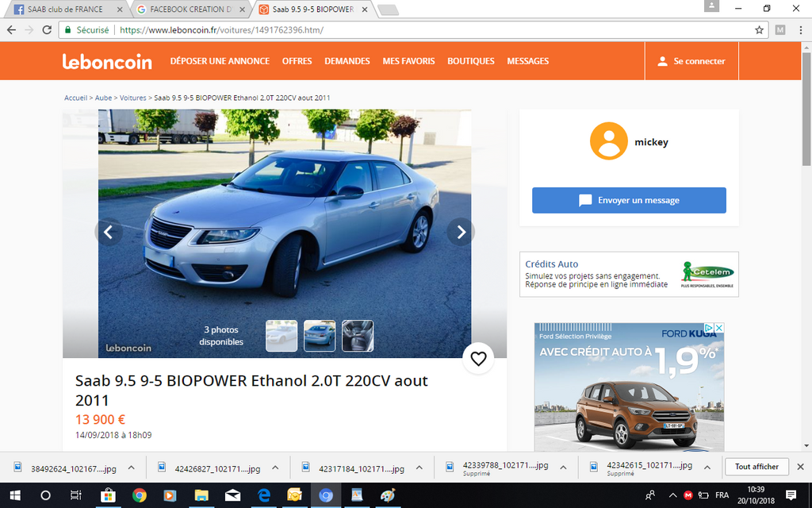
Task: Open BOUTIQUES in the navigation
Action: pyautogui.click(x=471, y=61)
